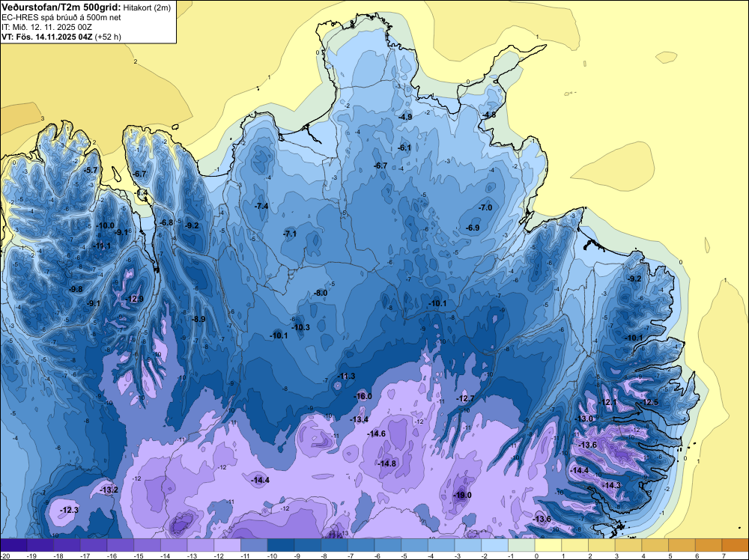Click the -7.0 temperature value
The image size is (749, 560).
[485, 207]
